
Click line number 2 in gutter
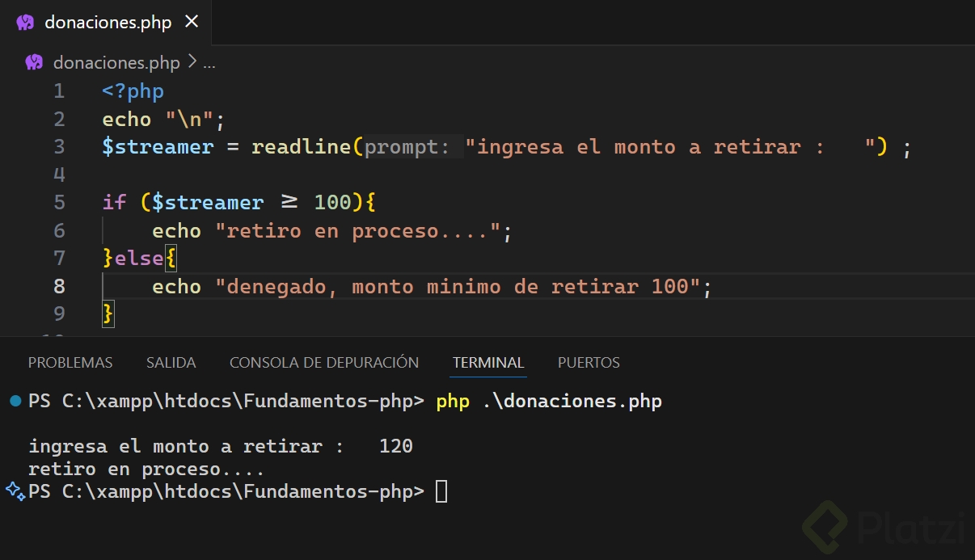click(x=59, y=120)
